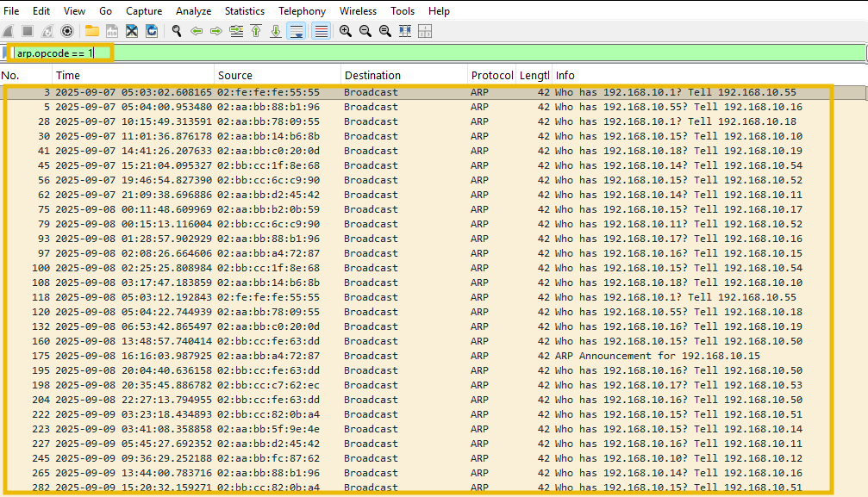Restart the current capture
868x497 pixels.
pyautogui.click(x=47, y=31)
